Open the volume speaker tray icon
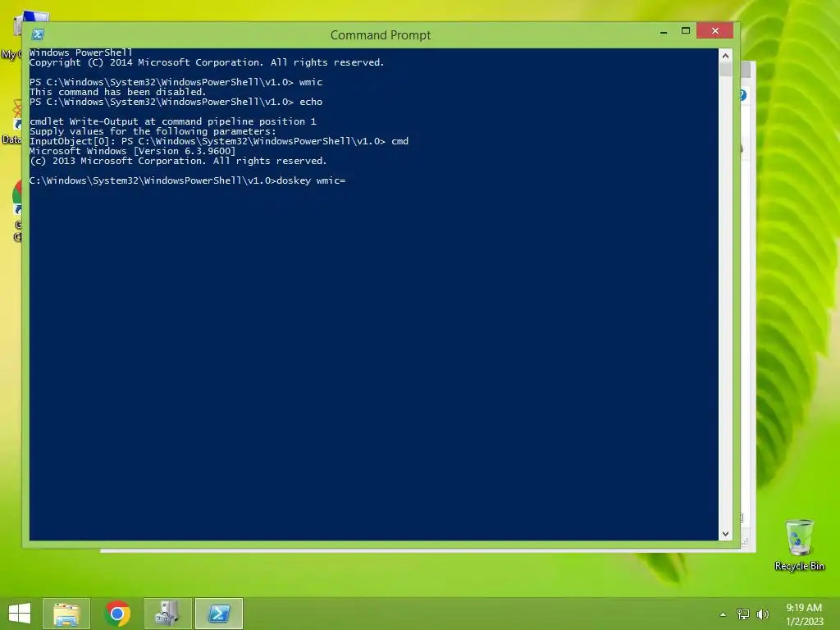 coord(763,614)
